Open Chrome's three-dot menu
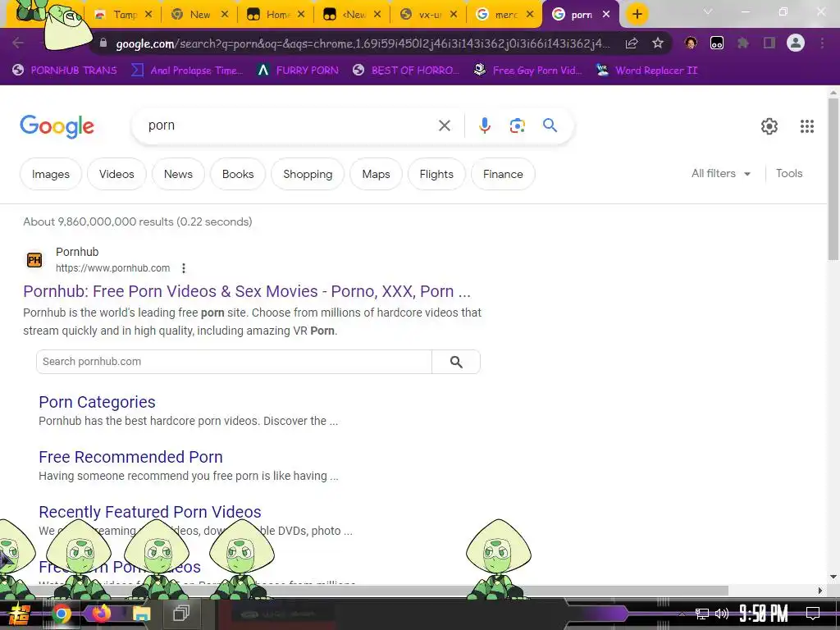840x630 pixels. tap(822, 43)
